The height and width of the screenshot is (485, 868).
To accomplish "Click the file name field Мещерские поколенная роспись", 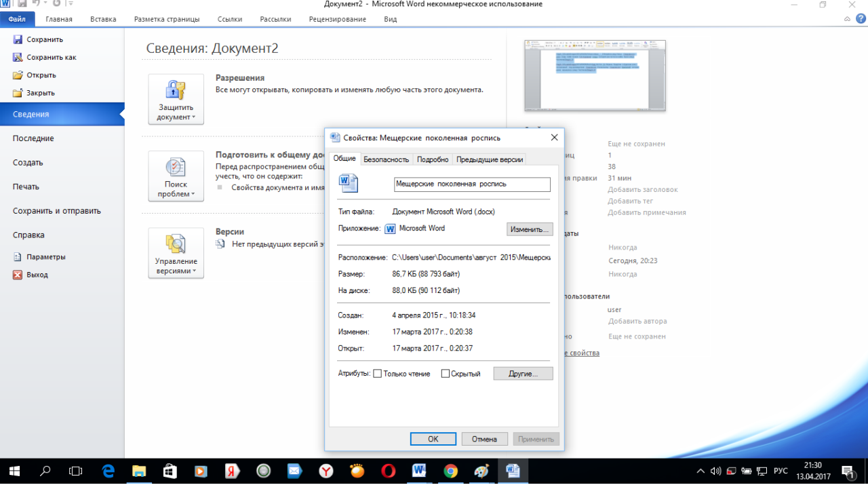I will click(472, 184).
